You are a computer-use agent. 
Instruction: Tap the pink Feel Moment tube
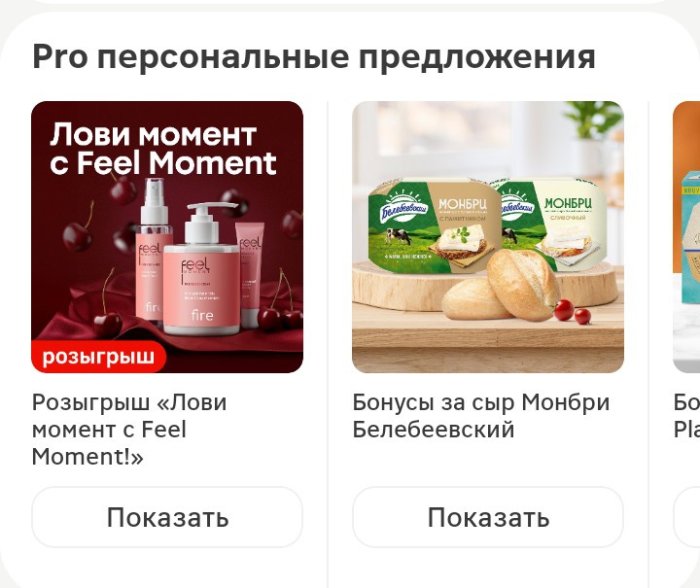click(x=251, y=273)
